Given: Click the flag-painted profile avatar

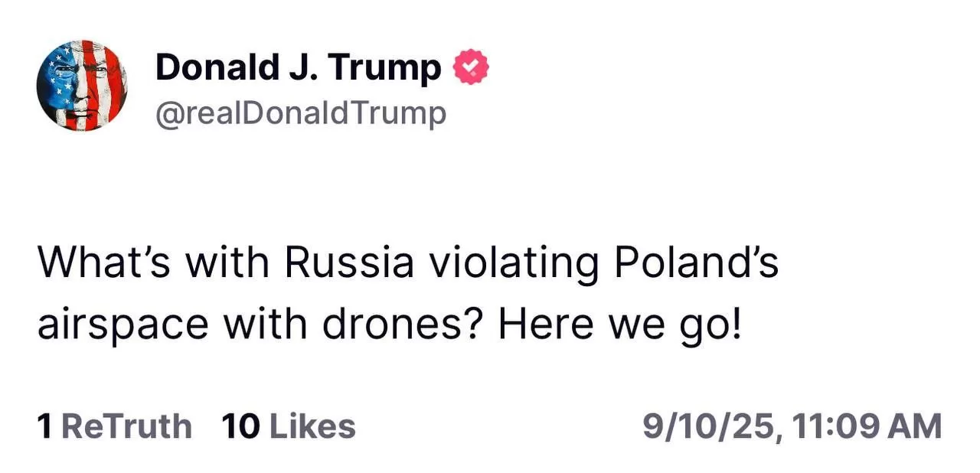Looking at the screenshot, I should pos(81,85).
